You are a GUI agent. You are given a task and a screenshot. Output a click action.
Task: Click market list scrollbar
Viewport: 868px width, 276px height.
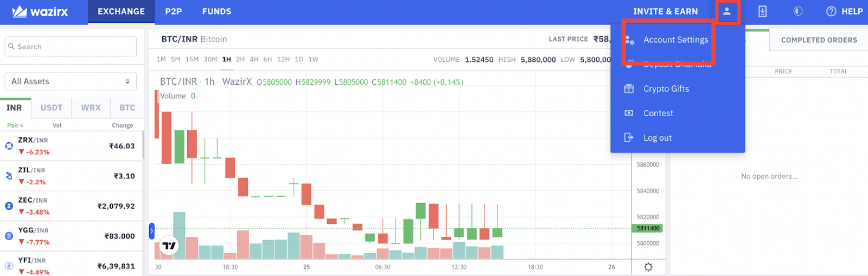(143, 146)
